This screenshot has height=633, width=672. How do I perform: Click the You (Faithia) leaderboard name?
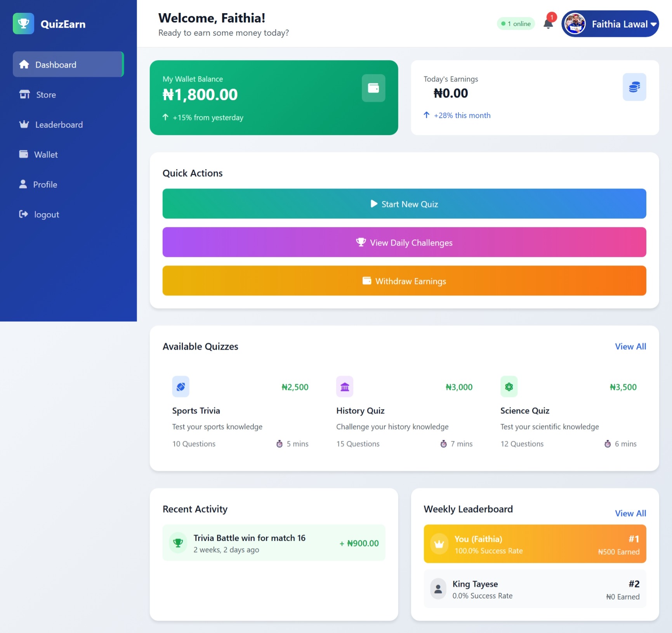click(478, 539)
